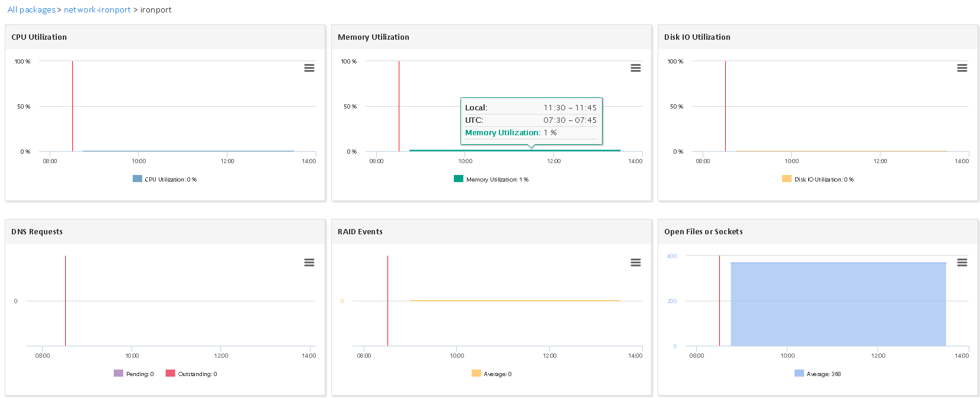Open the RAID Events chart menu icon
980x398 pixels.
[635, 263]
